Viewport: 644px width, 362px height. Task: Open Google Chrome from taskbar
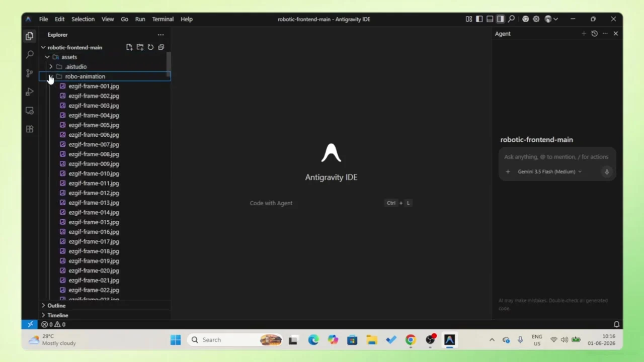pyautogui.click(x=411, y=340)
